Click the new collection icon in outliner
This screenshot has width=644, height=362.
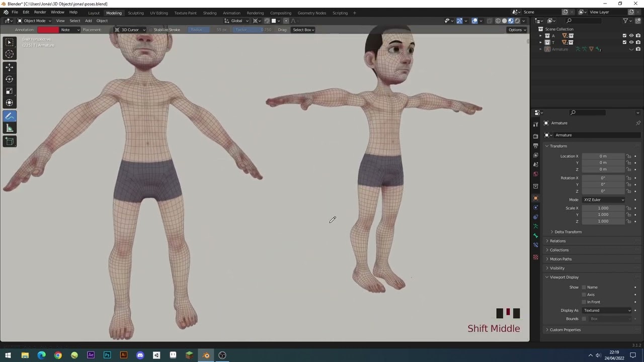tap(638, 21)
